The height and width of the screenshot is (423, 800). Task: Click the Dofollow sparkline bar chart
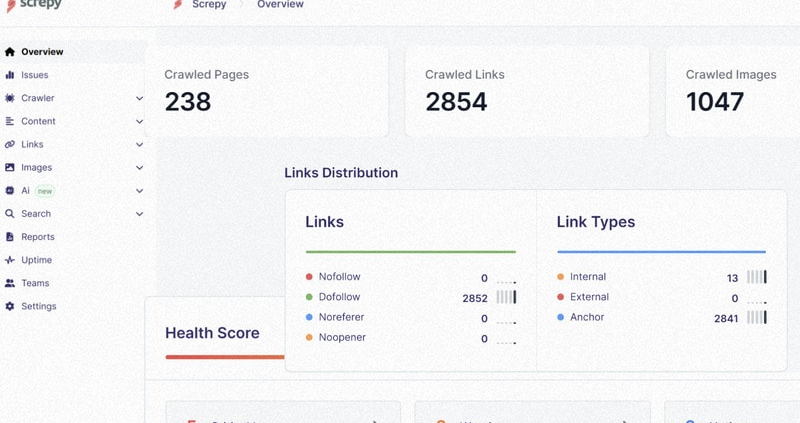pos(507,297)
